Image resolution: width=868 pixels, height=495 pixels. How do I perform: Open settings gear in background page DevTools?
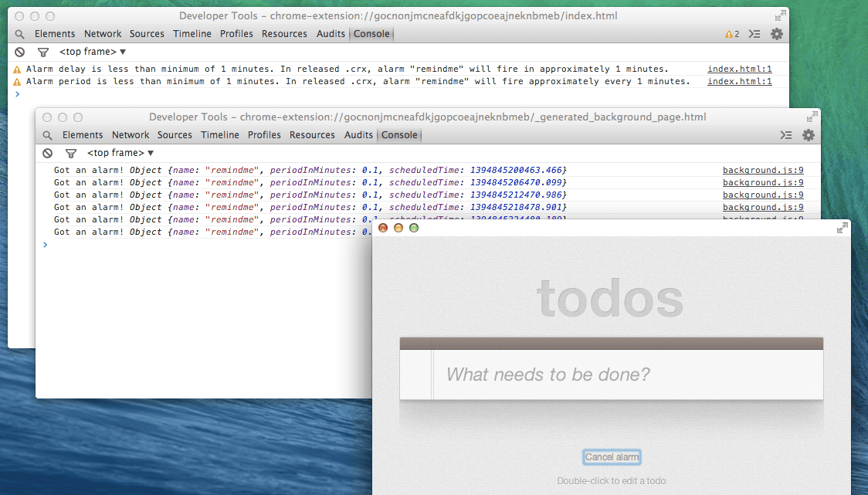point(809,135)
